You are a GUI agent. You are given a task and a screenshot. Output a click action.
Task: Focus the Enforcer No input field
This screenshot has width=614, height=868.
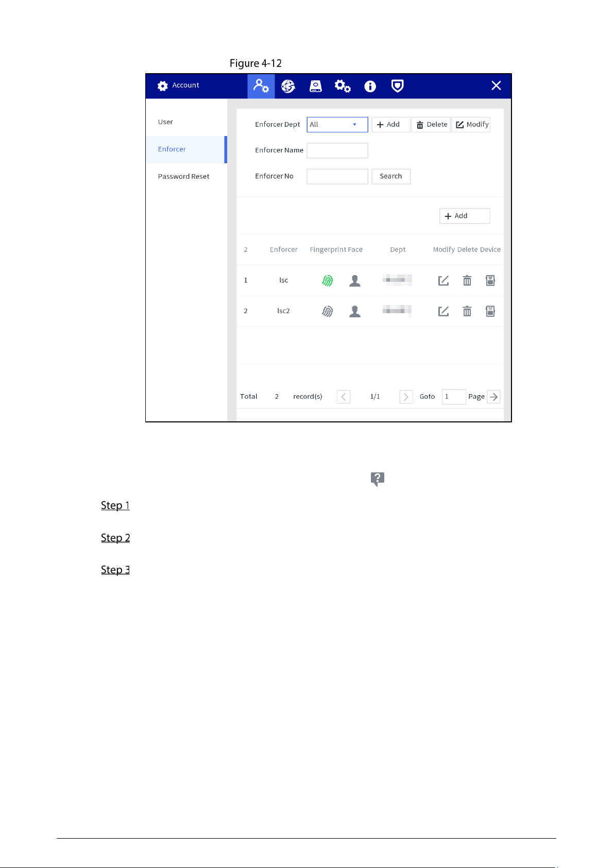point(337,176)
